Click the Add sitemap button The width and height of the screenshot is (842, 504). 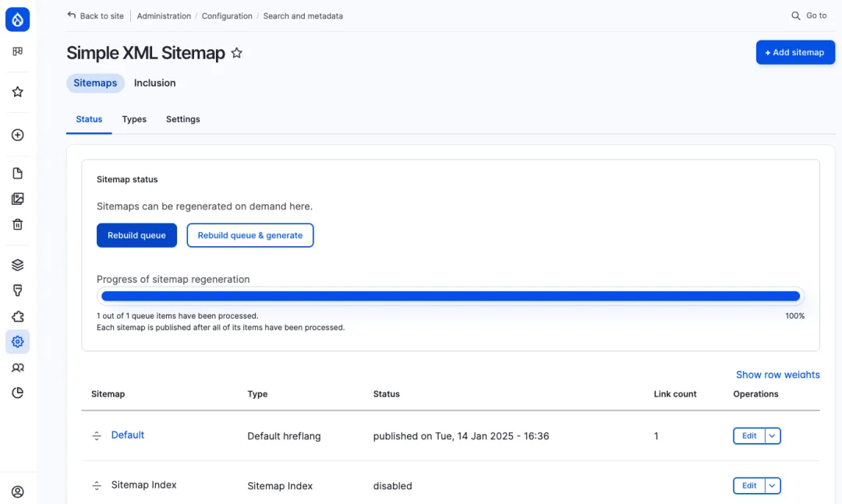pyautogui.click(x=795, y=52)
